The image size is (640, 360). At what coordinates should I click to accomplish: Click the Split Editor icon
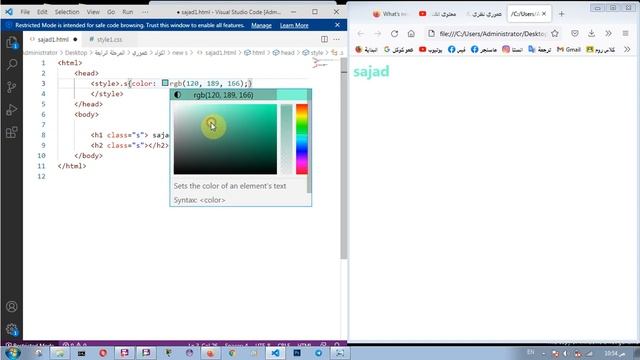(x=324, y=39)
